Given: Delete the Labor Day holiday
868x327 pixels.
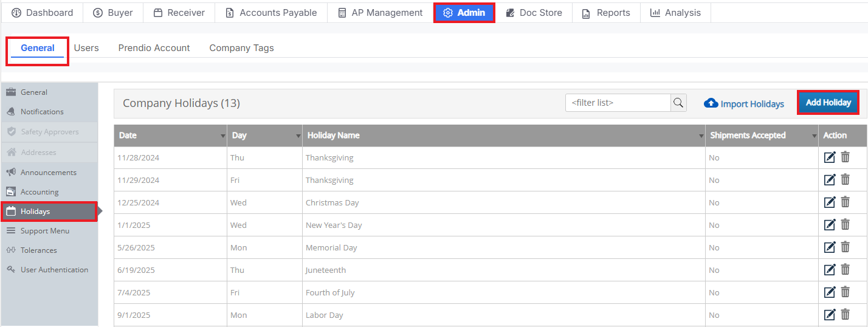Looking at the screenshot, I should [x=845, y=314].
